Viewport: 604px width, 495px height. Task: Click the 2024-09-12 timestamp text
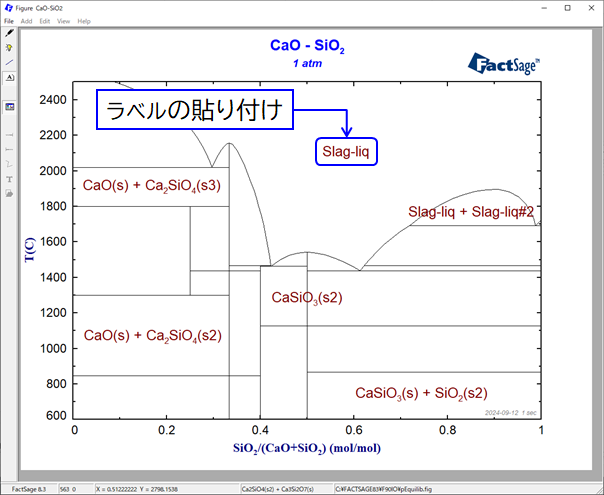point(510,413)
